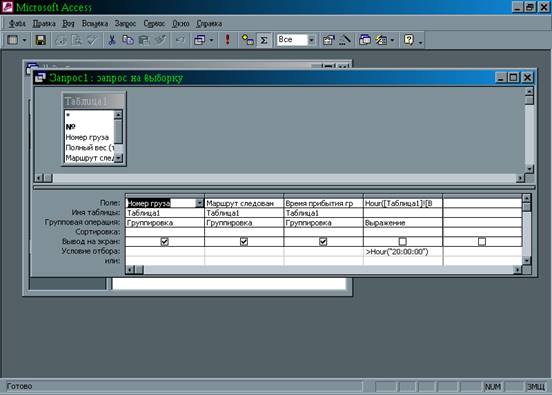Toggle the Totals sigma button

[264, 40]
